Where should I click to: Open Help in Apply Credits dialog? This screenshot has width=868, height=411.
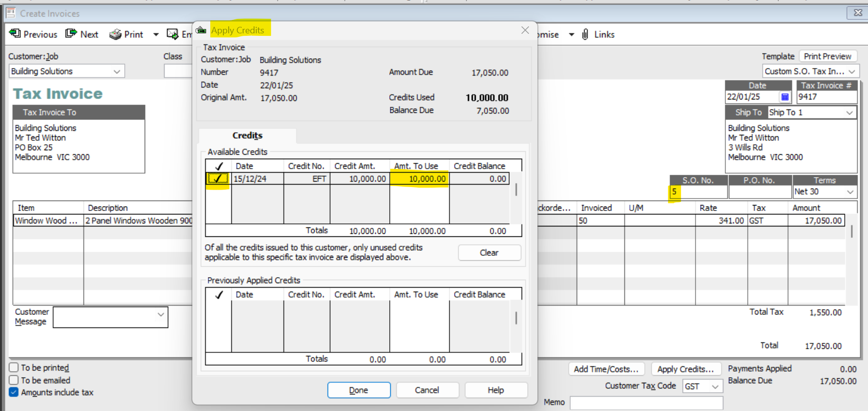click(496, 390)
